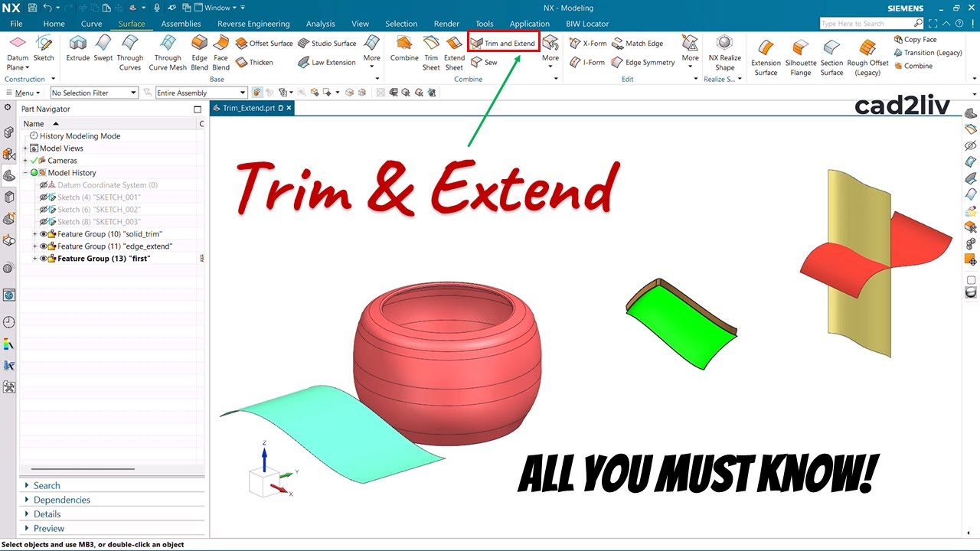Show hidden Sketch (6) "SKETCH_002"

point(44,210)
